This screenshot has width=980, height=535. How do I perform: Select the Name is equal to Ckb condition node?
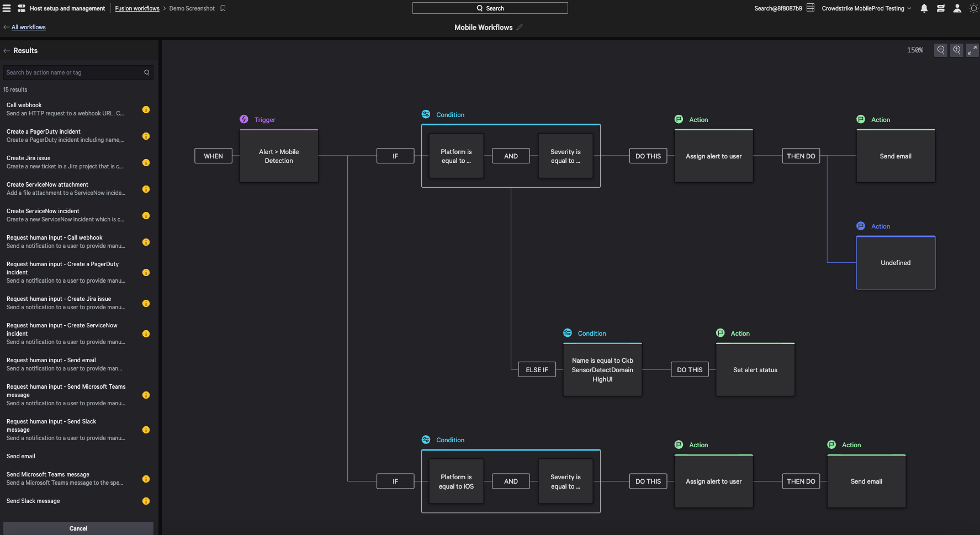(602, 370)
